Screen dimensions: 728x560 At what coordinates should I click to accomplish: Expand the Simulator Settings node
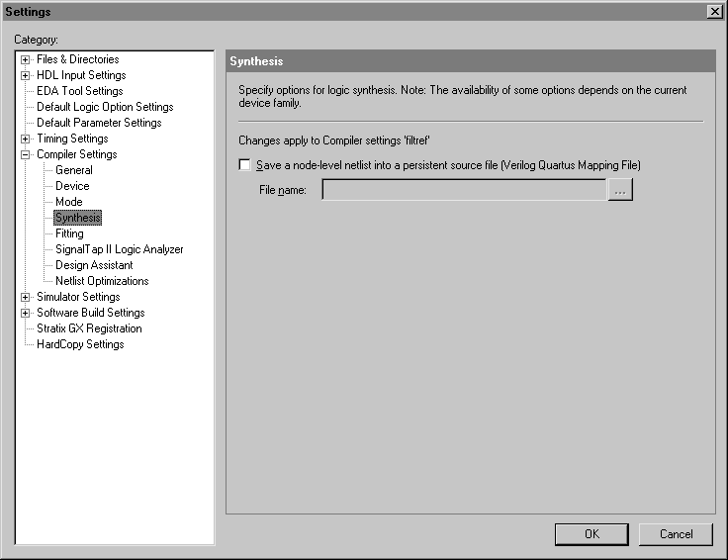pyautogui.click(x=26, y=297)
